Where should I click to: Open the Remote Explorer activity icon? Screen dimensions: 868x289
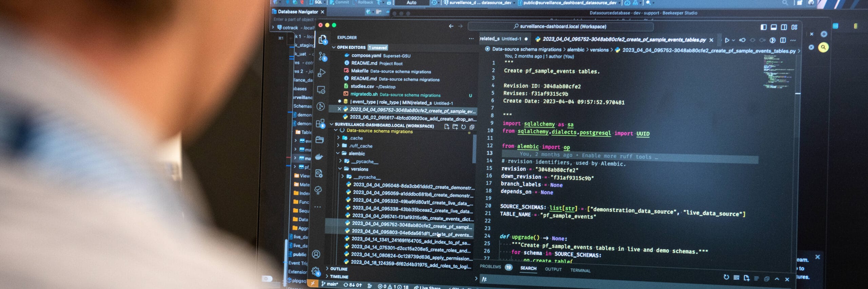[321, 90]
